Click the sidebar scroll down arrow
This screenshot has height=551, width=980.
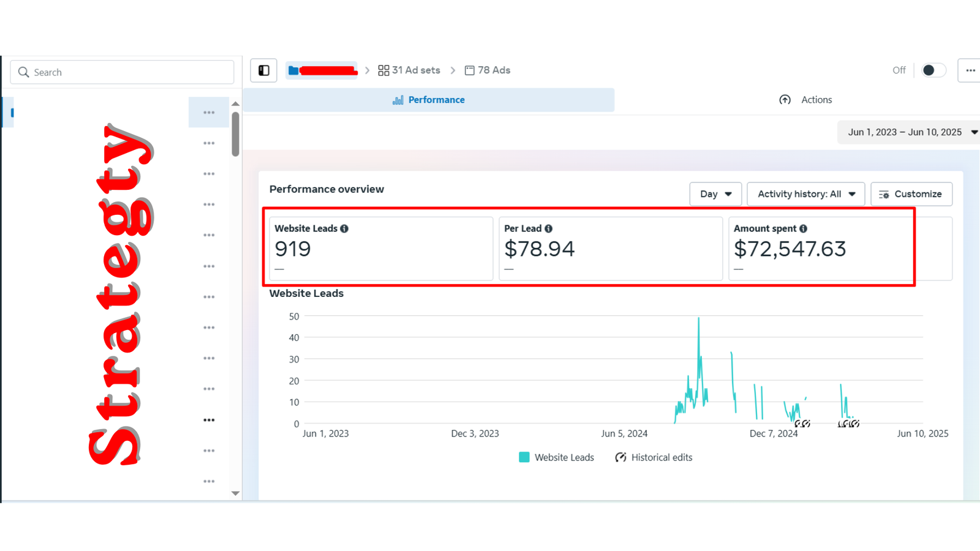pyautogui.click(x=235, y=493)
